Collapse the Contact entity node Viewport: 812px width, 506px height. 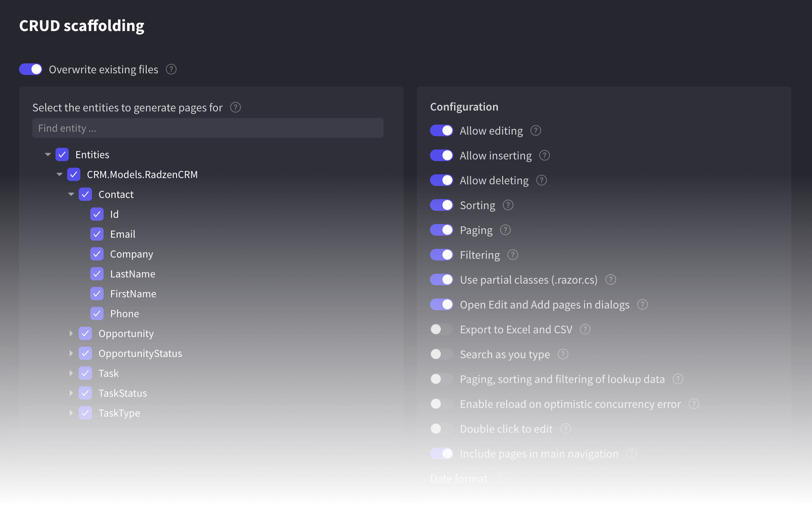(71, 194)
